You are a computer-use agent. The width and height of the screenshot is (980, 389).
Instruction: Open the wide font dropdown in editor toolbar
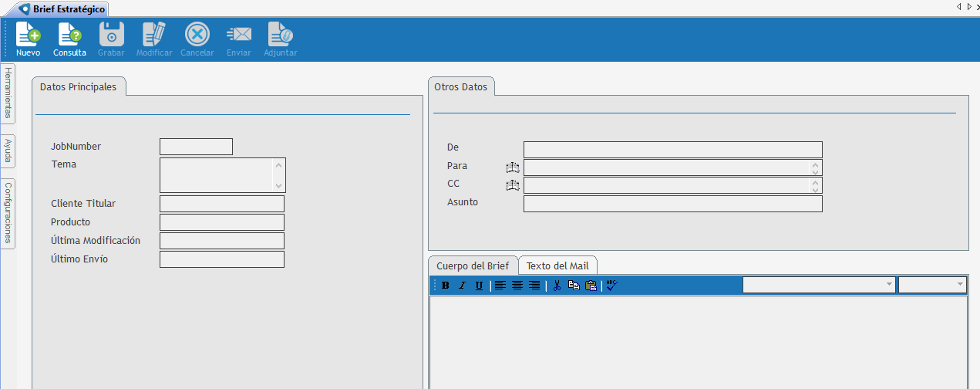(x=819, y=285)
